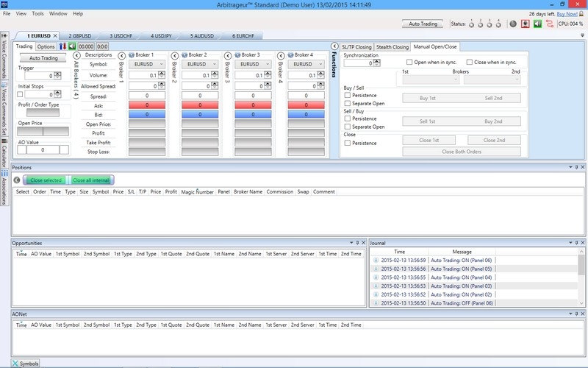This screenshot has height=368, width=588.
Task: Follow the Buy Now! link
Action: coord(567,14)
